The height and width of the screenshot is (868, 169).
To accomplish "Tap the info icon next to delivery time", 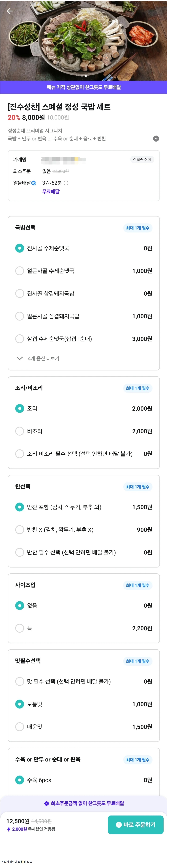I will 66,185.
